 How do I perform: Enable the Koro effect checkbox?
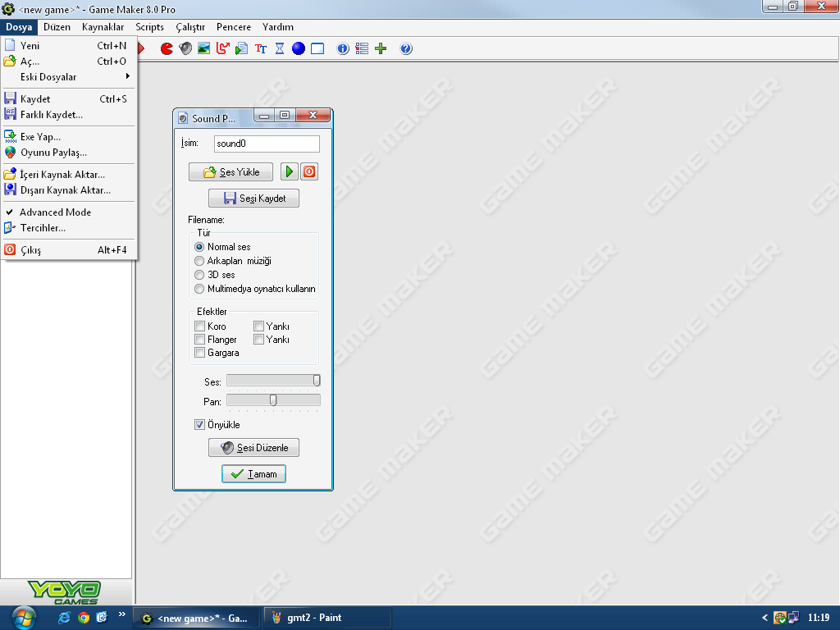click(200, 326)
